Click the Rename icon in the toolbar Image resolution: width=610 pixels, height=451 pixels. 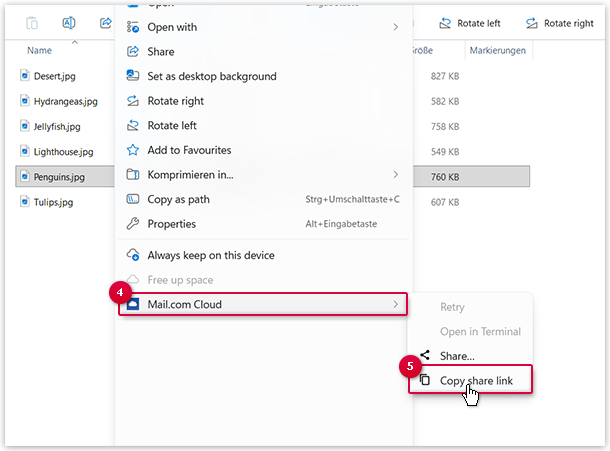(69, 23)
